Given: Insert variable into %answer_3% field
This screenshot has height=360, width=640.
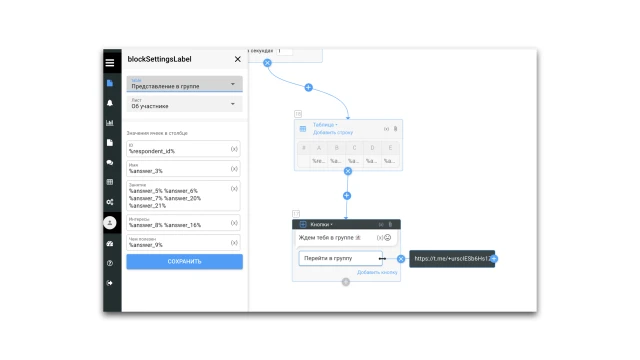Looking at the screenshot, I should click(234, 169).
